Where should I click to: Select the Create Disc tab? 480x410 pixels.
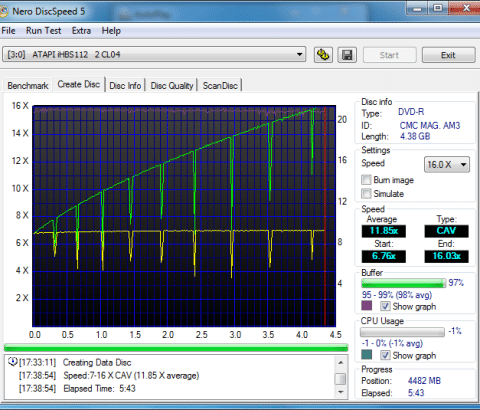[x=79, y=84]
